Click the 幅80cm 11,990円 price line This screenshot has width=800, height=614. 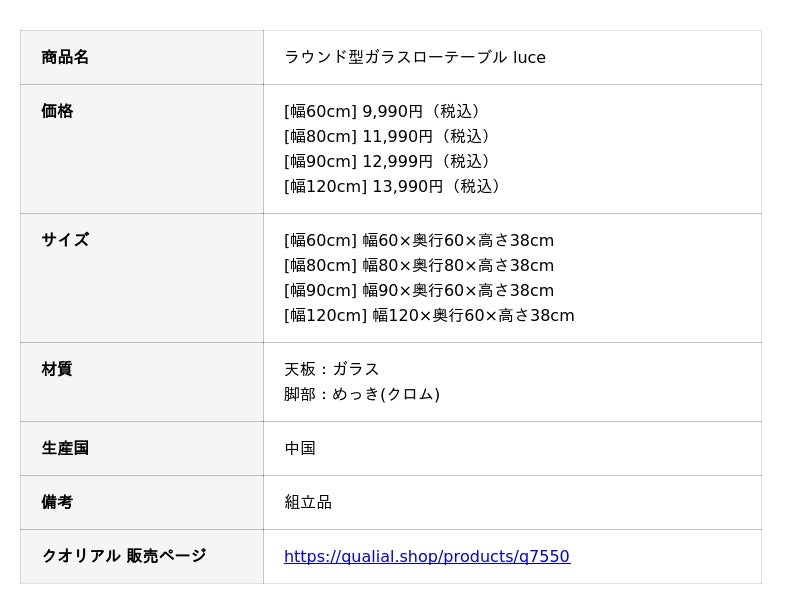point(387,136)
